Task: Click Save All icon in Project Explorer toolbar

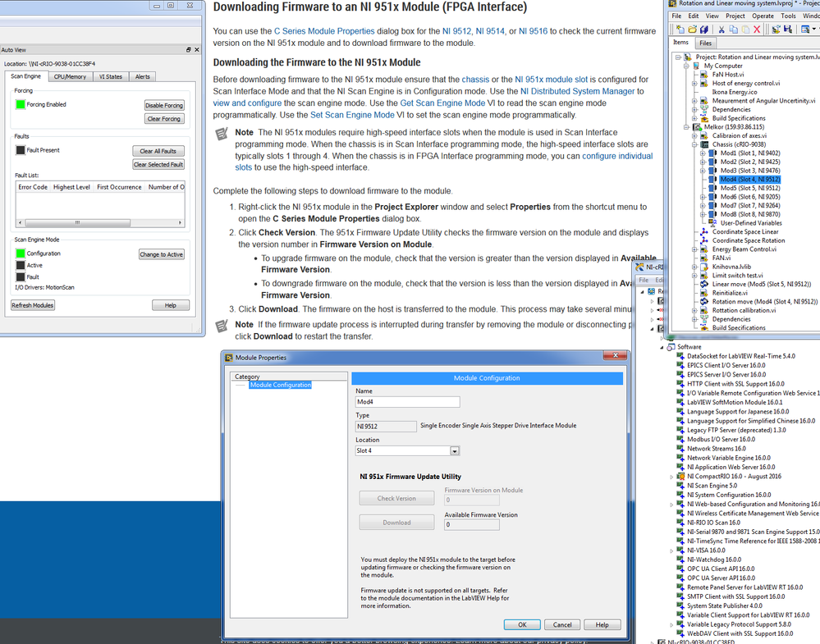Action: coord(704,30)
